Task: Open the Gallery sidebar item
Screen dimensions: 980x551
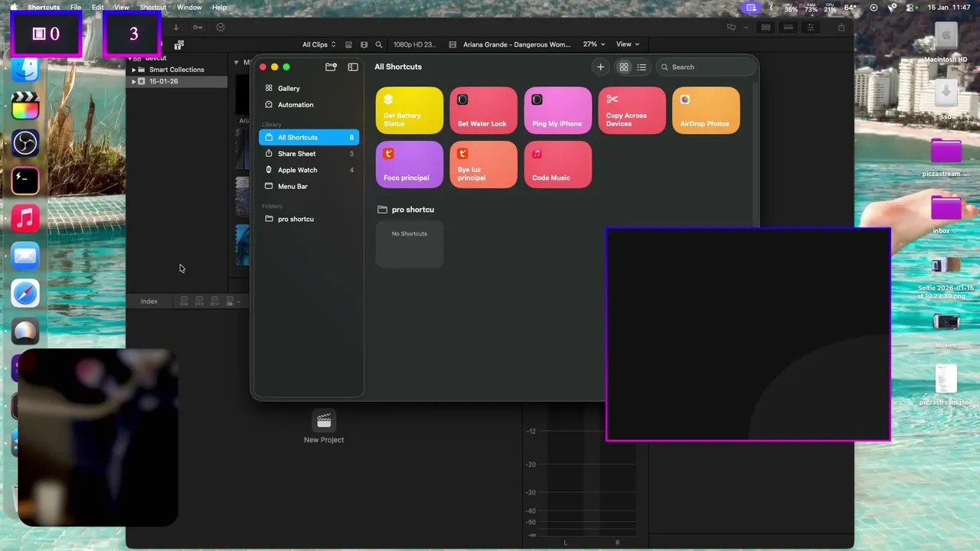Action: [x=309, y=88]
